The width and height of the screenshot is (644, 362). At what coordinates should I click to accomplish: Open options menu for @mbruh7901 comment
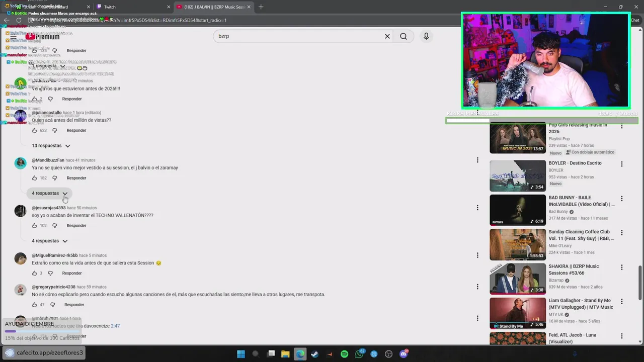(x=477, y=318)
